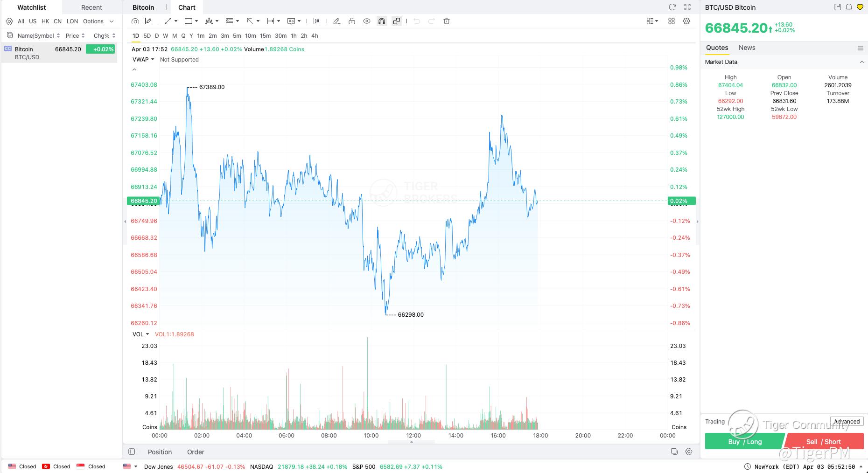Toggle Bitcoin favorite heart

860,7
